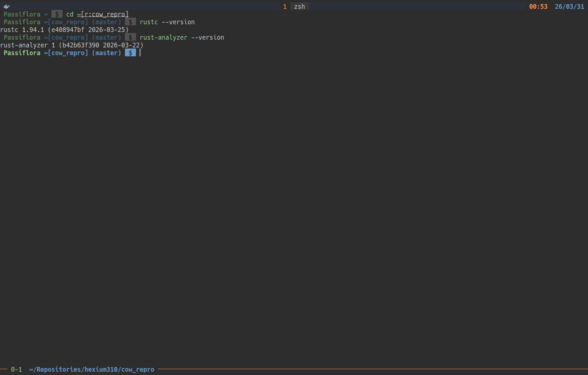Screen dimensions: 588x375
Task: Select the zsh window tab
Action: [299, 7]
